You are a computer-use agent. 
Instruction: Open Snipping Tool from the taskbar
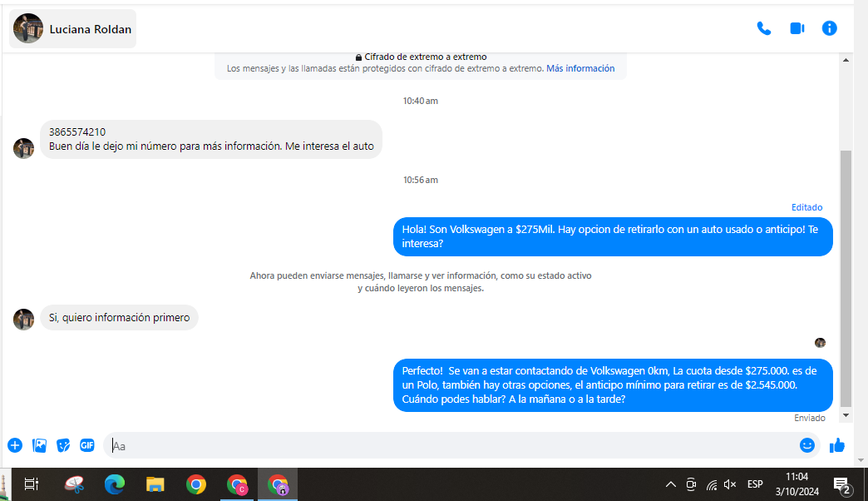click(x=74, y=484)
